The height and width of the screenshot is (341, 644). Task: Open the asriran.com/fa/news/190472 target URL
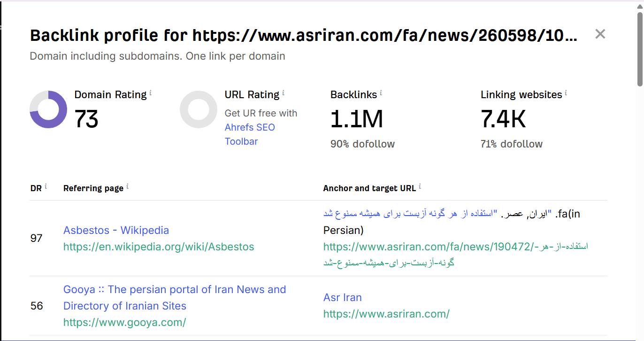coord(455,247)
